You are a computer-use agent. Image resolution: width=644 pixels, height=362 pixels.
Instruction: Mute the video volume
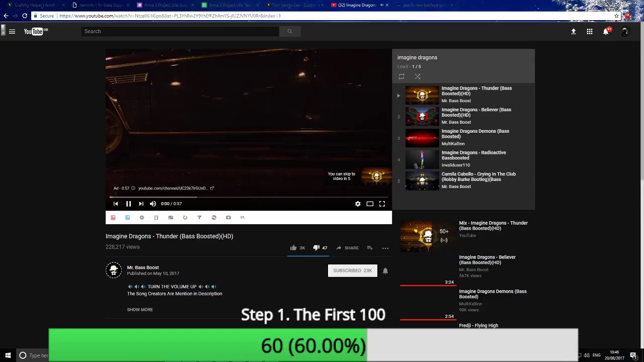click(x=153, y=204)
